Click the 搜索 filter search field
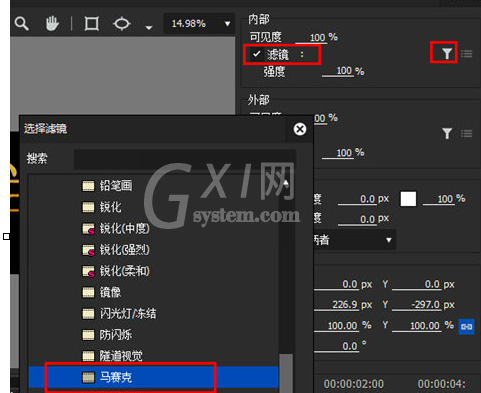 pos(185,159)
